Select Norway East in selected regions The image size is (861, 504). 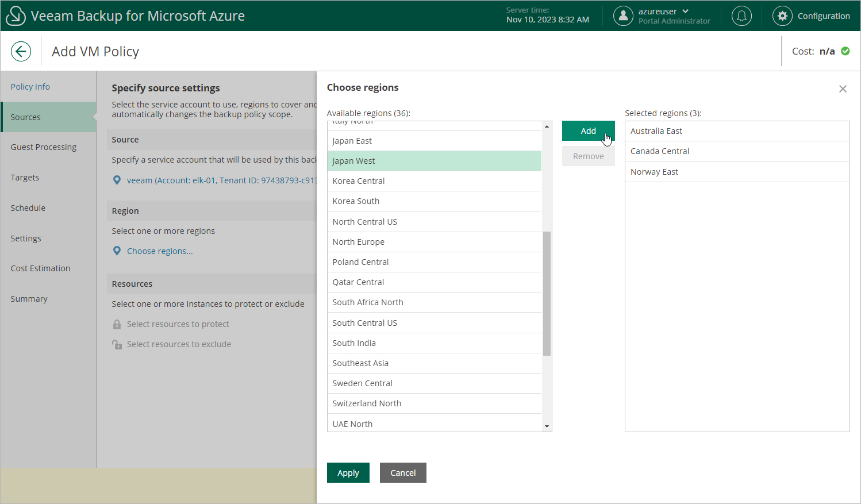coord(737,172)
